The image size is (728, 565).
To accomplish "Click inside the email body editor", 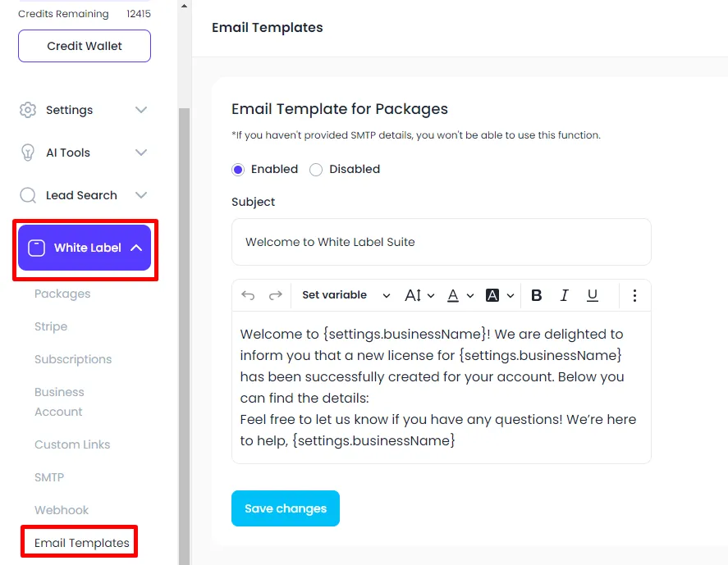I will (441, 387).
